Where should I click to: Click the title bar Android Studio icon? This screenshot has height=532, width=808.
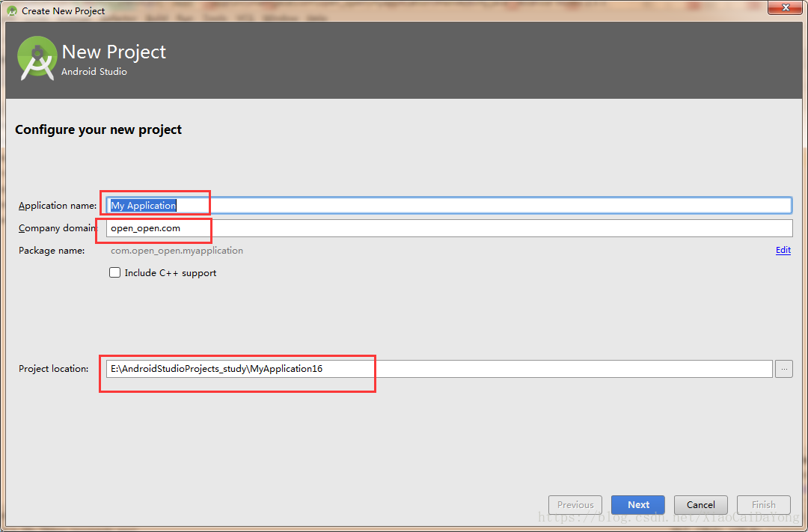click(12, 10)
